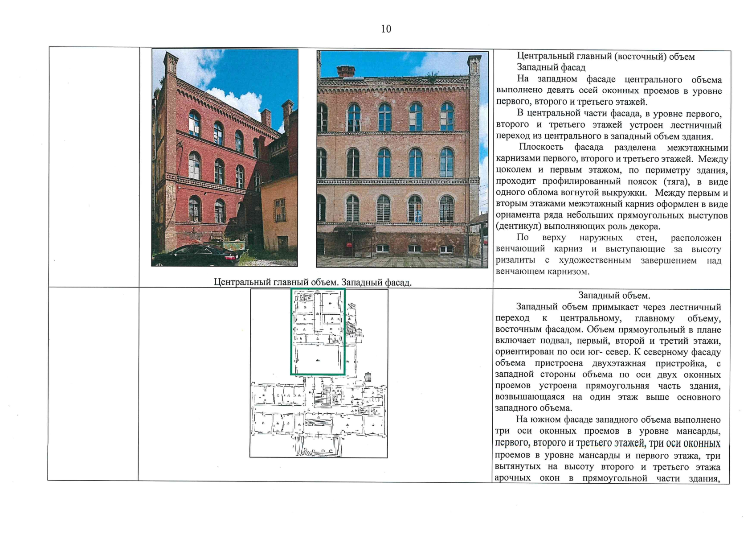
Task: Click paragraph starting 'На западном фасаде центрального'
Action: (609, 91)
